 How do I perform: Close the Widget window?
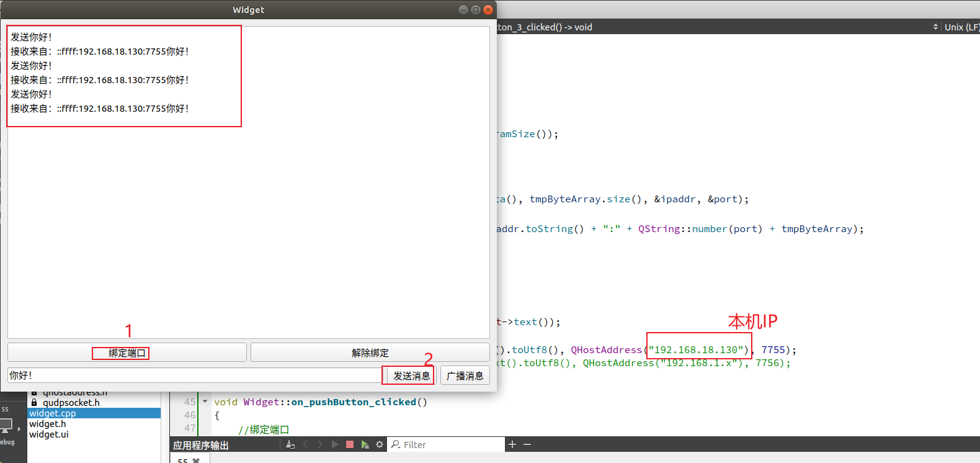pos(488,9)
